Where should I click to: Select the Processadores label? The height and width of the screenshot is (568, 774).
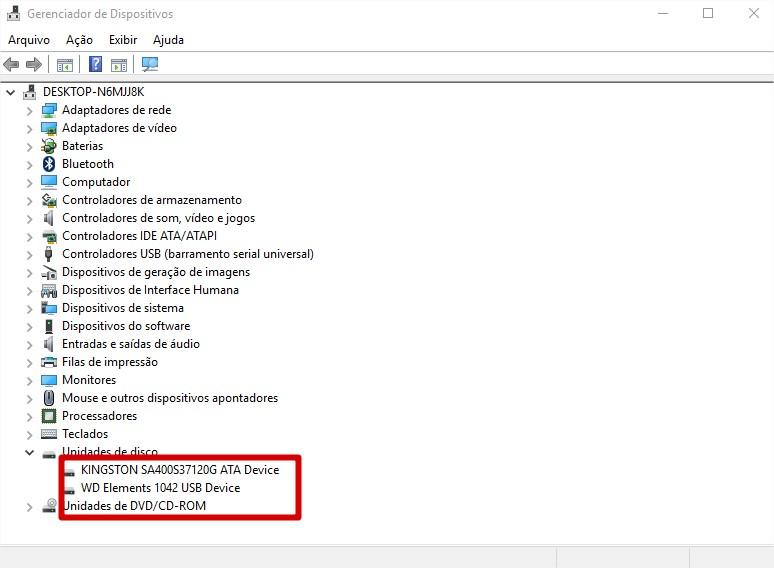99,416
